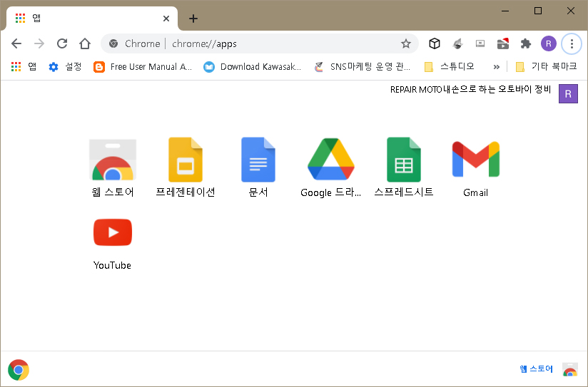Select the 앱 browser tab
This screenshot has width=588, height=387.
pyautogui.click(x=92, y=19)
